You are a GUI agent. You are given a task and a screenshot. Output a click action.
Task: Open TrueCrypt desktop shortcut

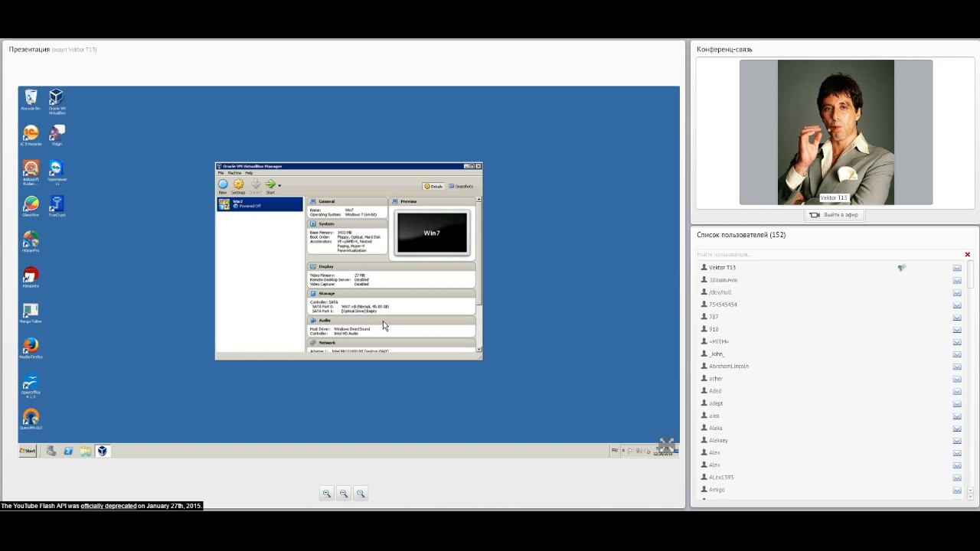pos(57,204)
